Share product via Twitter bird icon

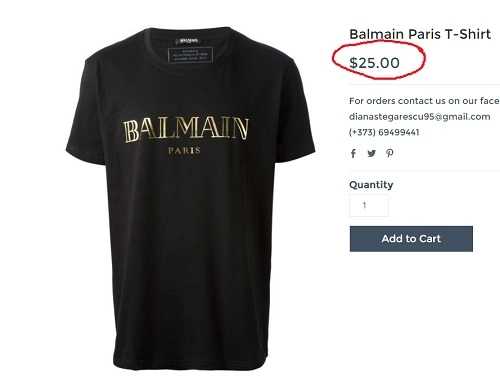371,153
